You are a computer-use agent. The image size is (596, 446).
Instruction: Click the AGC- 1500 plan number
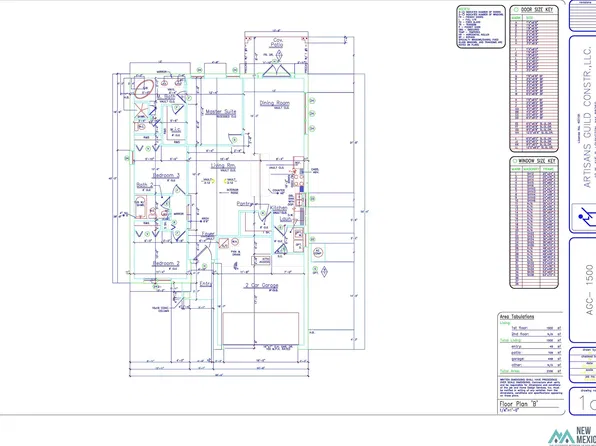pyautogui.click(x=590, y=290)
